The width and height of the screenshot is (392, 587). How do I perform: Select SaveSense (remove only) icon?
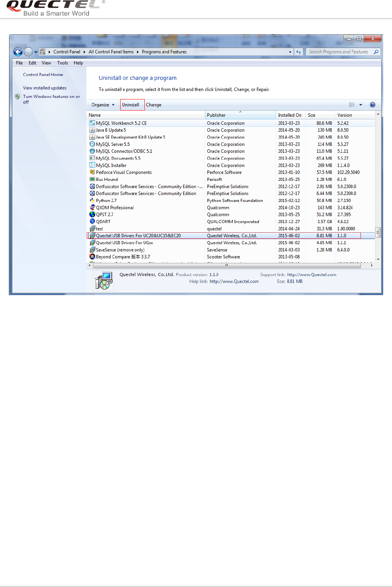coord(92,250)
